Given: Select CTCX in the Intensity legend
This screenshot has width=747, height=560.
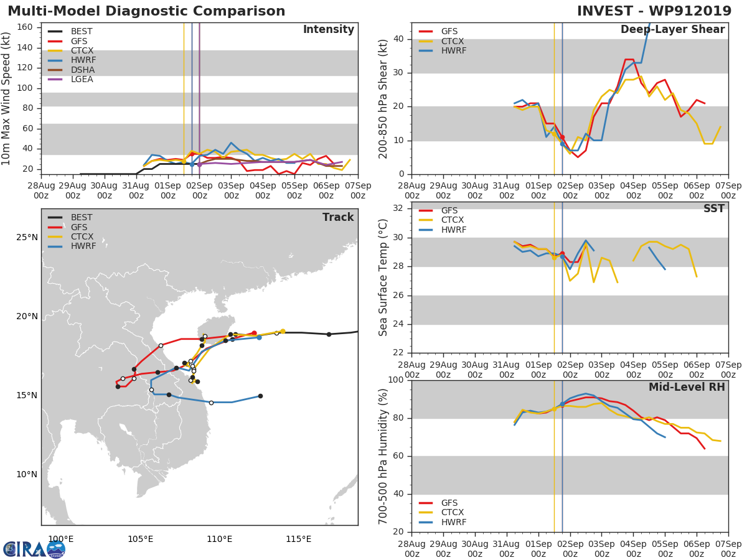Looking at the screenshot, I should point(71,50).
